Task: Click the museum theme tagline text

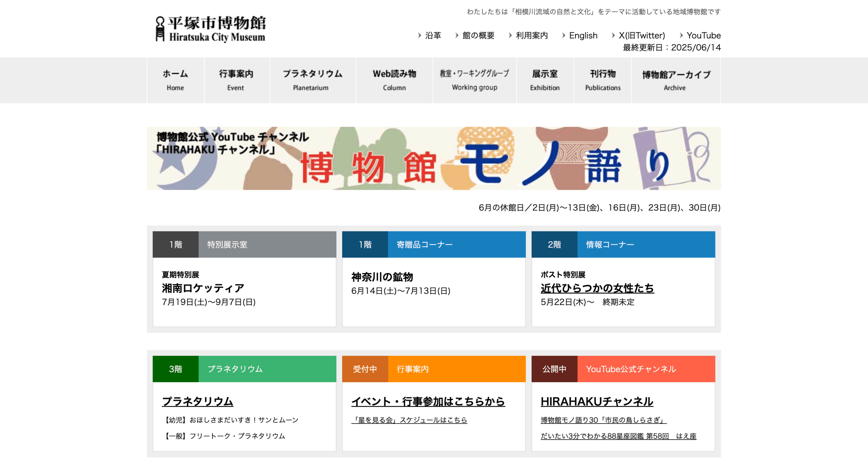Action: 594,12
